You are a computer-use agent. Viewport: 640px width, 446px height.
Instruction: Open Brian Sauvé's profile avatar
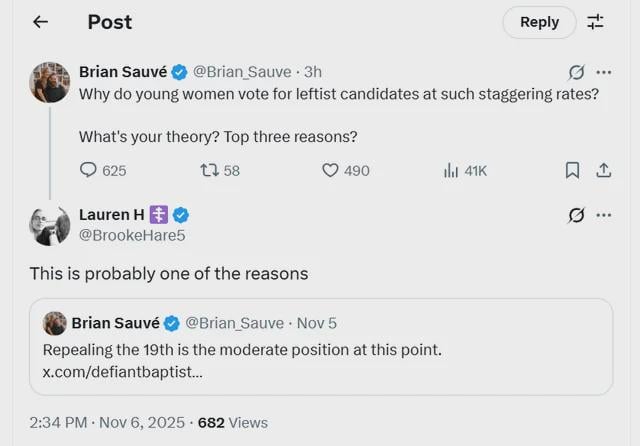point(50,83)
